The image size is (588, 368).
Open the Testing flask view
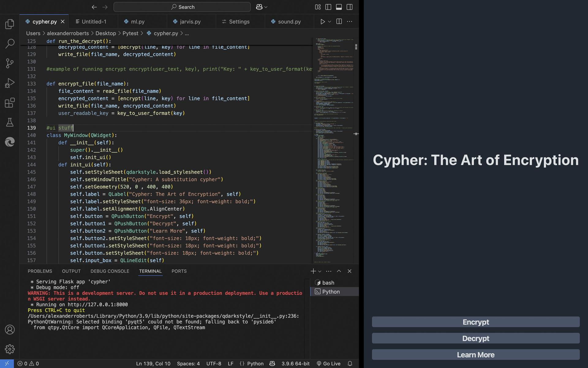[x=9, y=122]
